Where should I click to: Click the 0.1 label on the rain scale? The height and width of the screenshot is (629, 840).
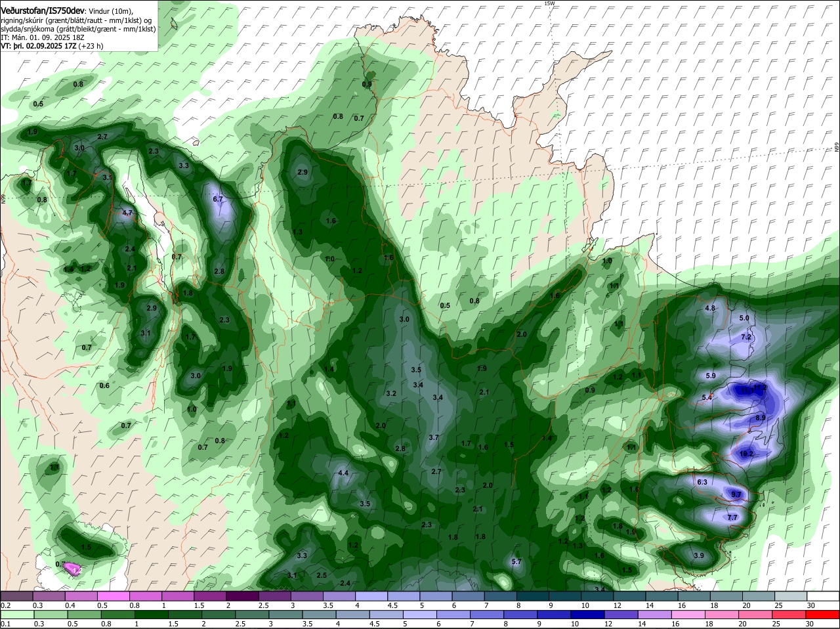coord(6,624)
